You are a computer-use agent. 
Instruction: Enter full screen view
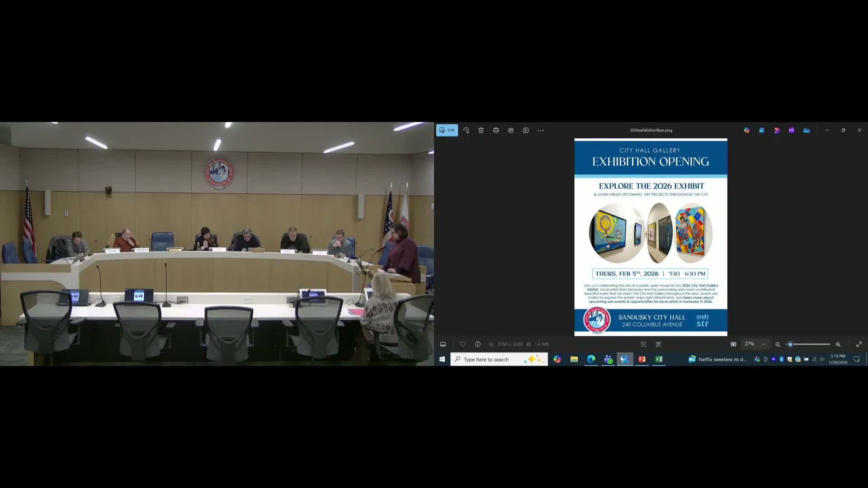(x=859, y=344)
